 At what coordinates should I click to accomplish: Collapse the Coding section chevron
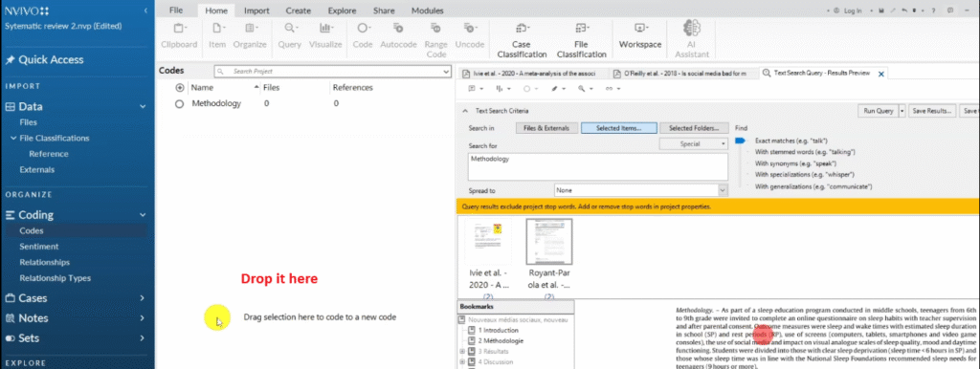click(143, 215)
